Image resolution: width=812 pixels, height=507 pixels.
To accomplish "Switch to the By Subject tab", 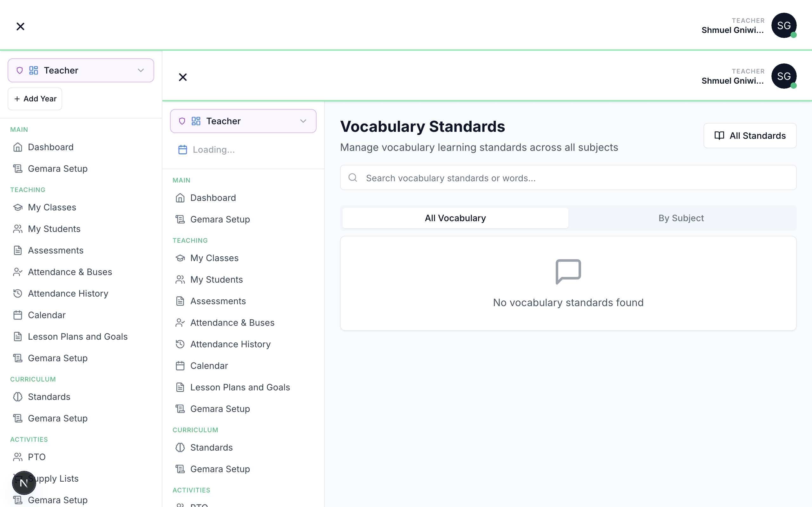I will (x=681, y=218).
